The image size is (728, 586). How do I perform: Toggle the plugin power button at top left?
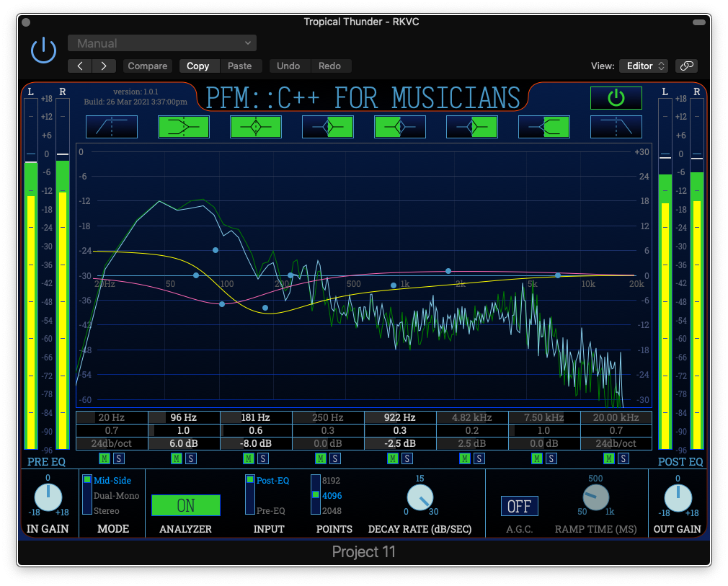[x=44, y=50]
